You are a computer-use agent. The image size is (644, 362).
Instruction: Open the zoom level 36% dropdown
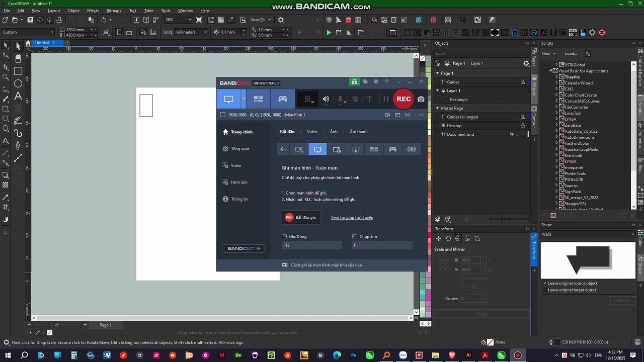tap(190, 20)
